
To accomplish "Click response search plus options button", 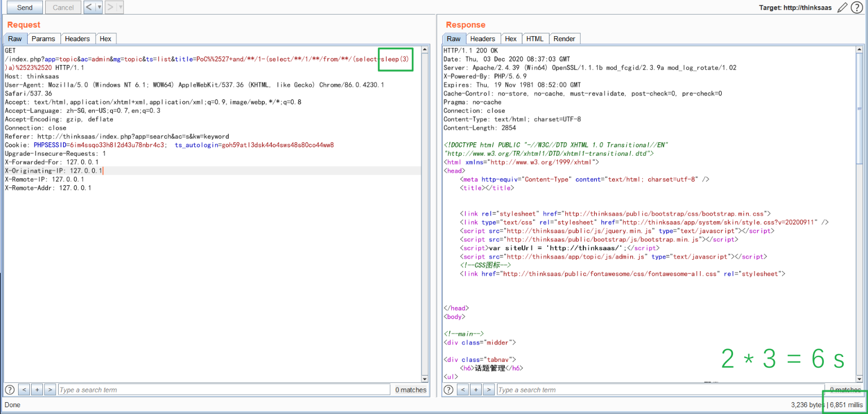I will (476, 390).
